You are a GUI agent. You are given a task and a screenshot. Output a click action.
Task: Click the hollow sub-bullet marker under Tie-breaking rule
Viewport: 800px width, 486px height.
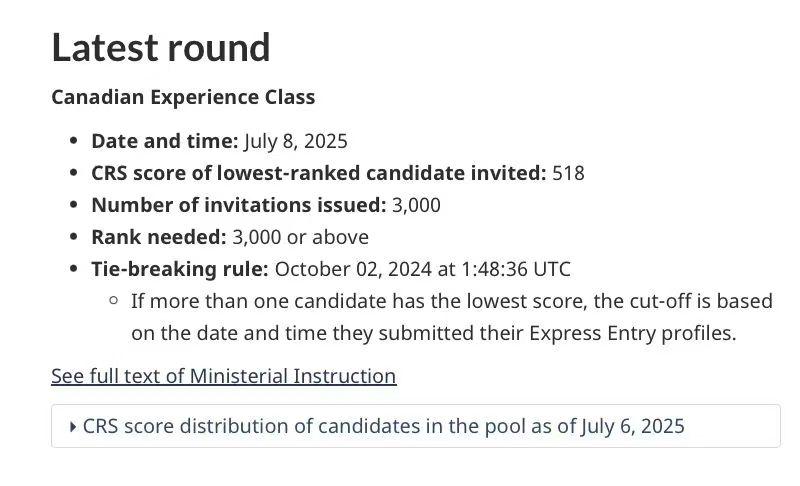[x=113, y=301]
